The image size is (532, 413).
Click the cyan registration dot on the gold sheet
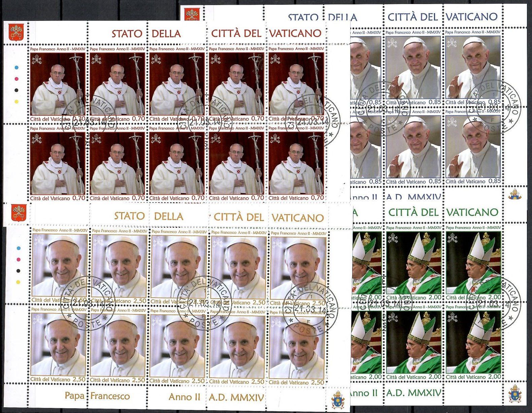(19, 248)
